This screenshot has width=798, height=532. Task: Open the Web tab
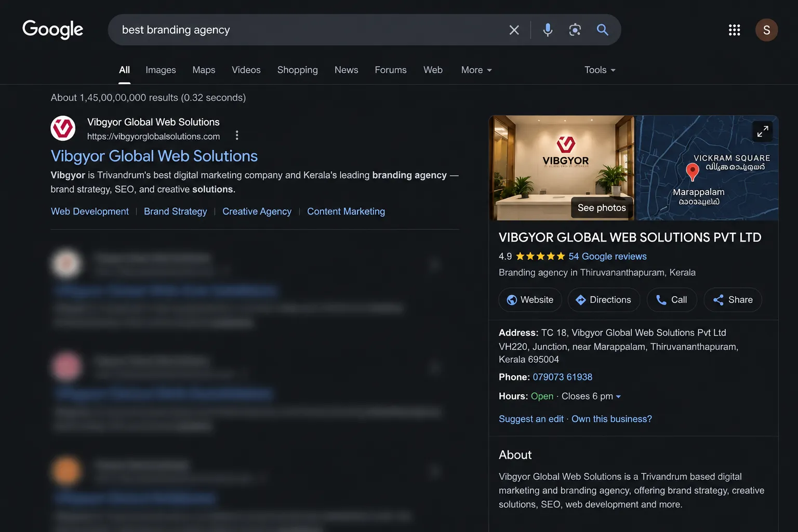[433, 70]
